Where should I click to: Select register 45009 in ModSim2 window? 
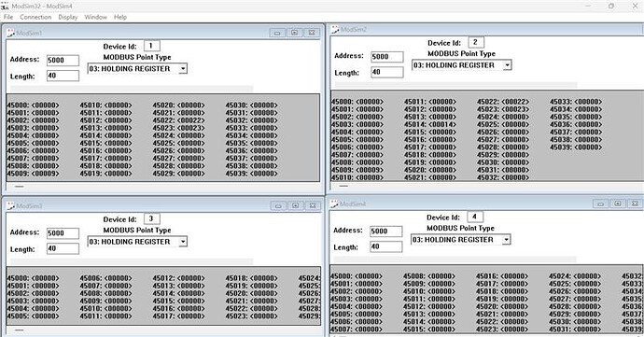point(357,170)
